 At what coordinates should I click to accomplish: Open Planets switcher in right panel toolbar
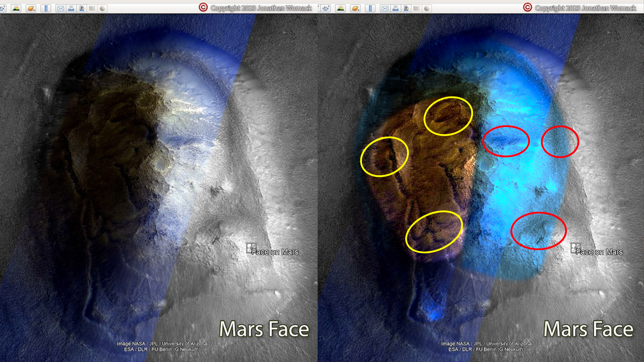pos(355,8)
